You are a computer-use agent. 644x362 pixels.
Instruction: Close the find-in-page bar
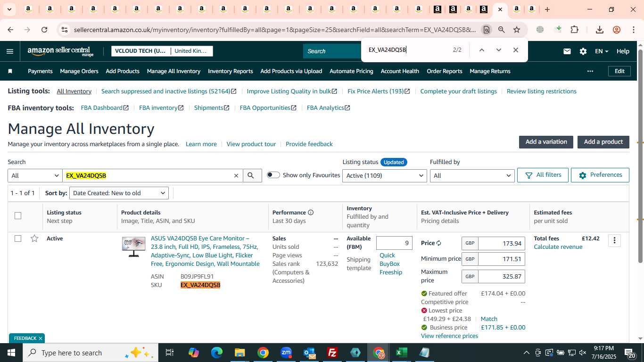tap(515, 50)
